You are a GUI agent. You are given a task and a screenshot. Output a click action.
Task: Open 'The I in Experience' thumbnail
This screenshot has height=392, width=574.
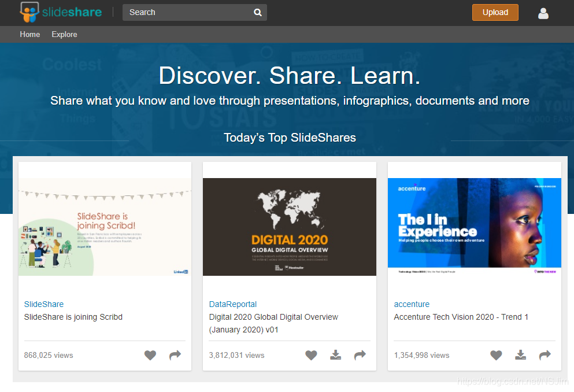(x=475, y=227)
